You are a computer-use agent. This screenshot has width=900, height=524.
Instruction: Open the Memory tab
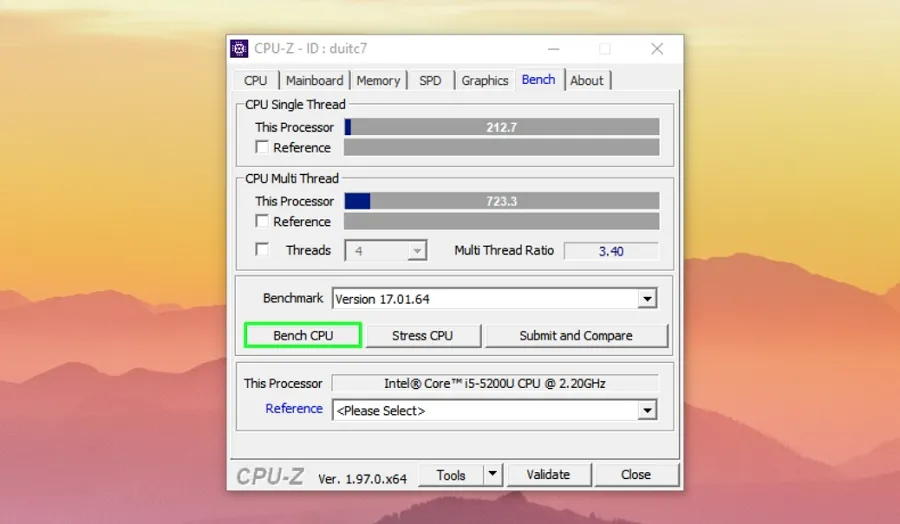(x=378, y=80)
